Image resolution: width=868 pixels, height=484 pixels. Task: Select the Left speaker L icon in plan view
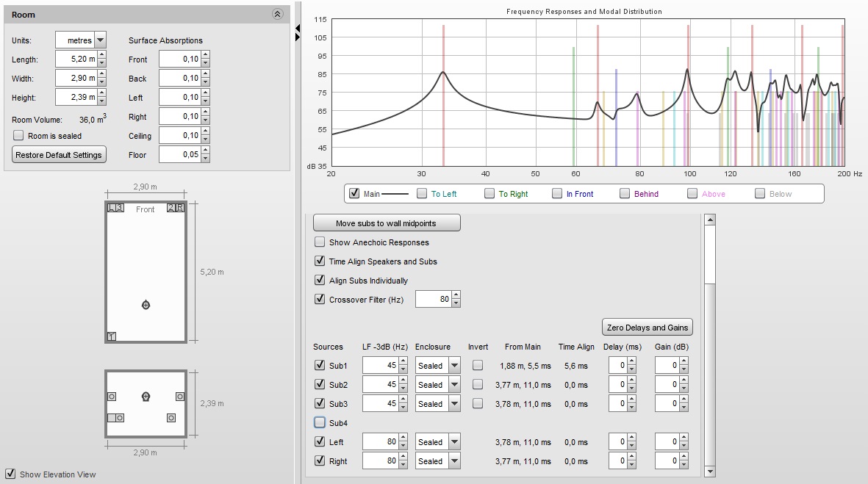click(x=111, y=208)
